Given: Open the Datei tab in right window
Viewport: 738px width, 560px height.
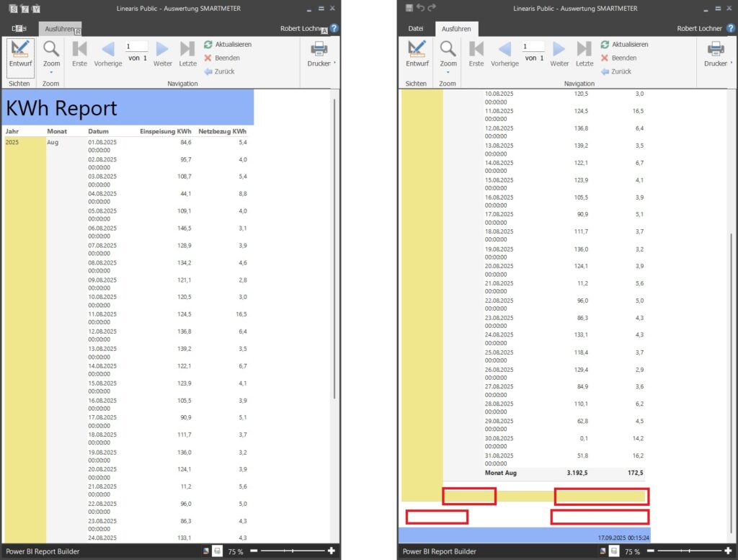Looking at the screenshot, I should pyautogui.click(x=416, y=29).
